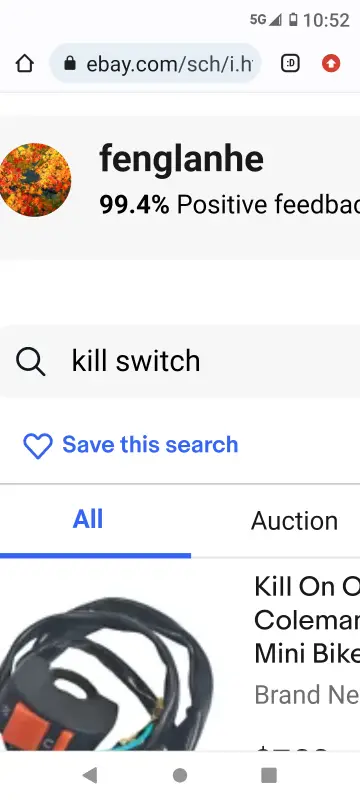The width and height of the screenshot is (360, 800).
Task: Switch to the Auction tab
Action: click(294, 521)
